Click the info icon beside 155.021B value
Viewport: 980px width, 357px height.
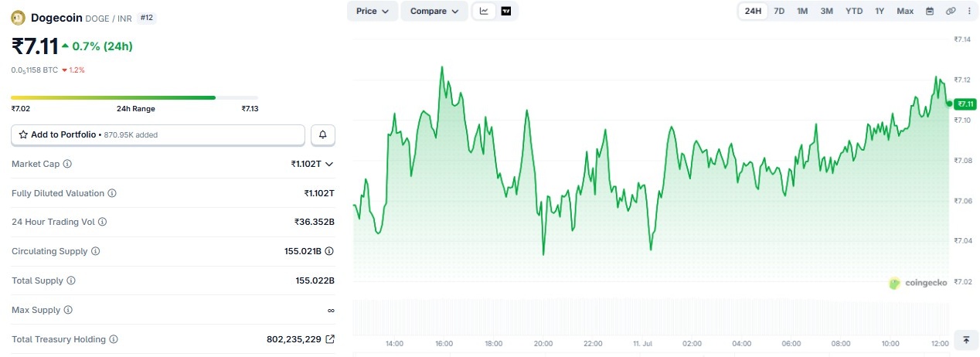coord(330,251)
